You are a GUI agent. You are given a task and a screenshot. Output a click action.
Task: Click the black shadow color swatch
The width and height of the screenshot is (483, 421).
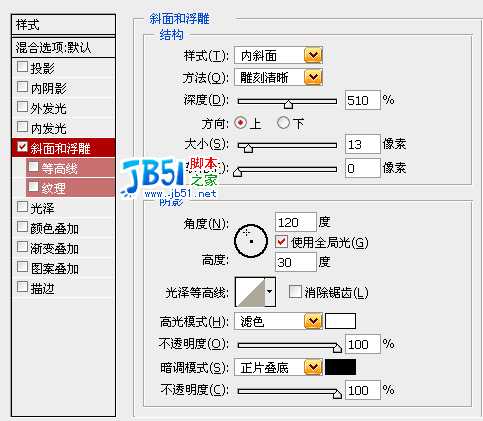(x=340, y=367)
